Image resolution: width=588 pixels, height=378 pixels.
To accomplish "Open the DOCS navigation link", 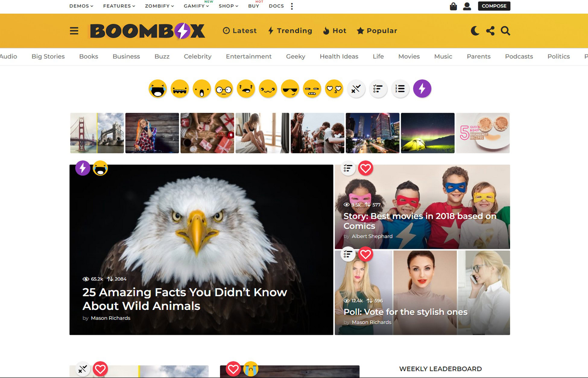I will coord(276,6).
